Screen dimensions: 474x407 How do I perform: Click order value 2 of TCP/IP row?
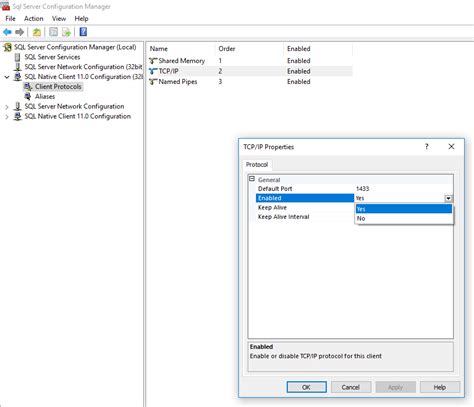220,71
